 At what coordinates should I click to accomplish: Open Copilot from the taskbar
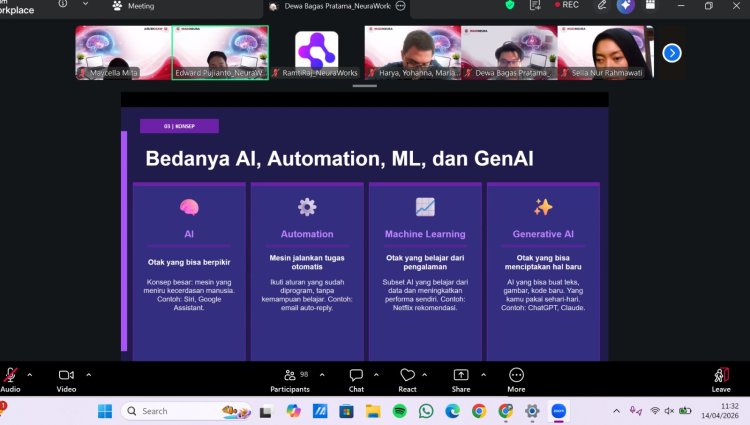point(293,411)
